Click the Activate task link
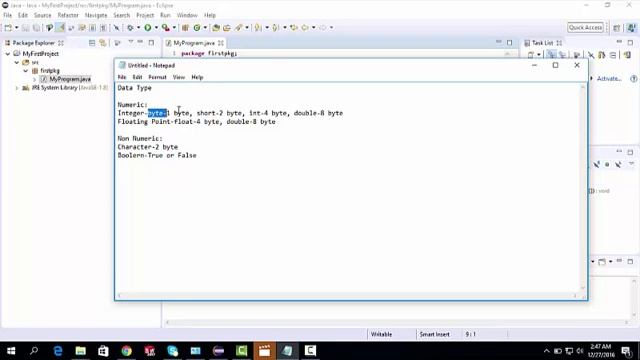 pyautogui.click(x=609, y=78)
